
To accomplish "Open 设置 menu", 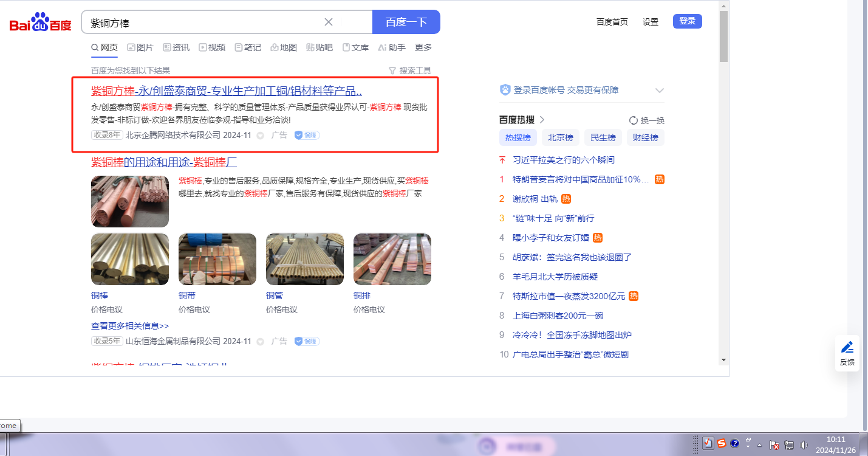I will click(651, 22).
